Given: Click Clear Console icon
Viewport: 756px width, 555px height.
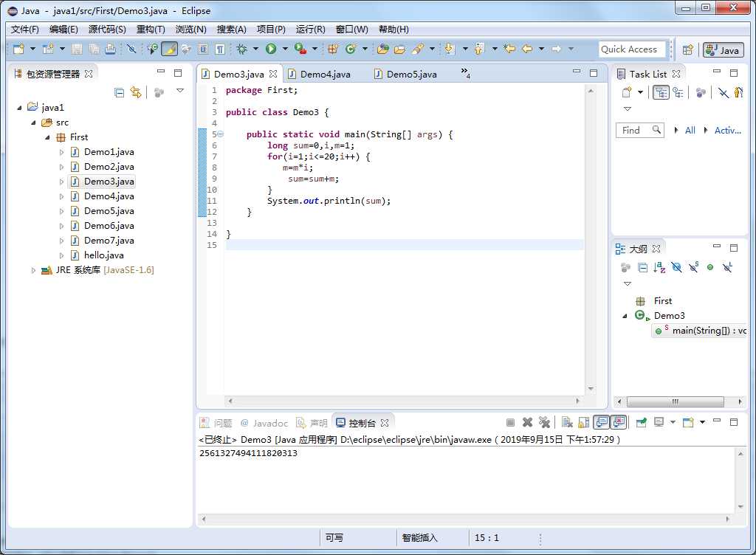Looking at the screenshot, I should [567, 422].
